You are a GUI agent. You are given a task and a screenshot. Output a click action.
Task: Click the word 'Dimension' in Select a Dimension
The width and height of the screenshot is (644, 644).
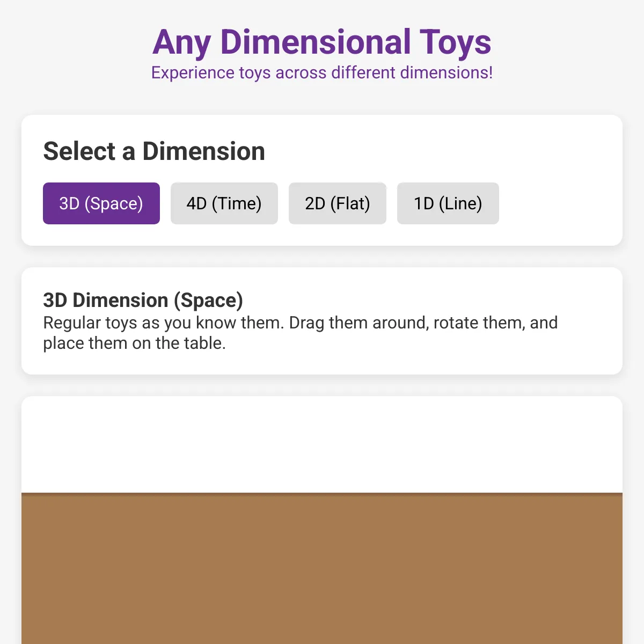click(204, 151)
